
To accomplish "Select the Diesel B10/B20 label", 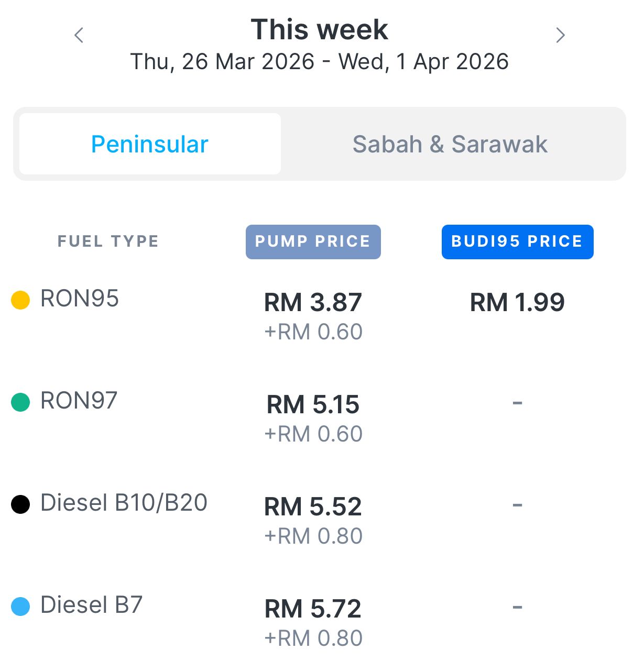I will [x=124, y=503].
